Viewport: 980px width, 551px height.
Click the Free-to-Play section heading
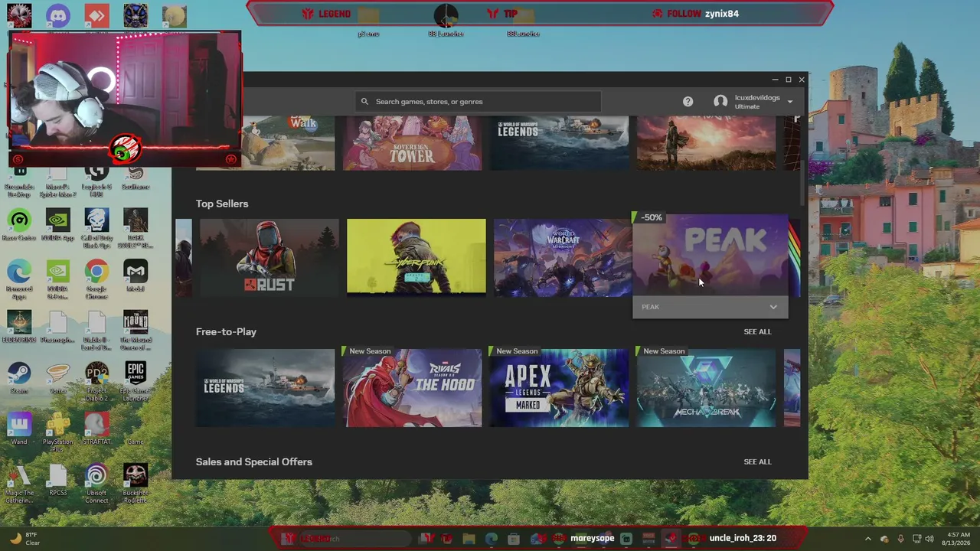(x=226, y=331)
